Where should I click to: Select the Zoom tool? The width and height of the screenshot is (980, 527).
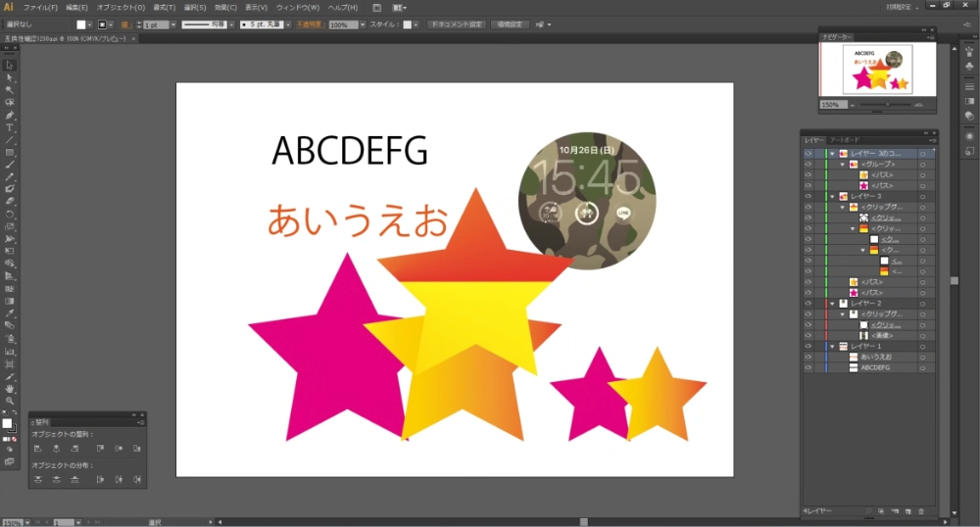10,402
